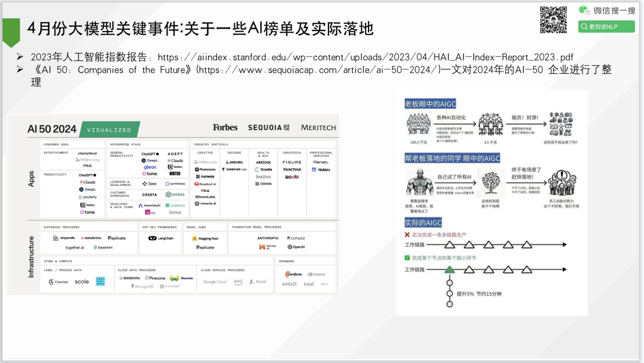This screenshot has height=363, width=644.
Task: Click the FIGURE logo
Action: [x=292, y=162]
